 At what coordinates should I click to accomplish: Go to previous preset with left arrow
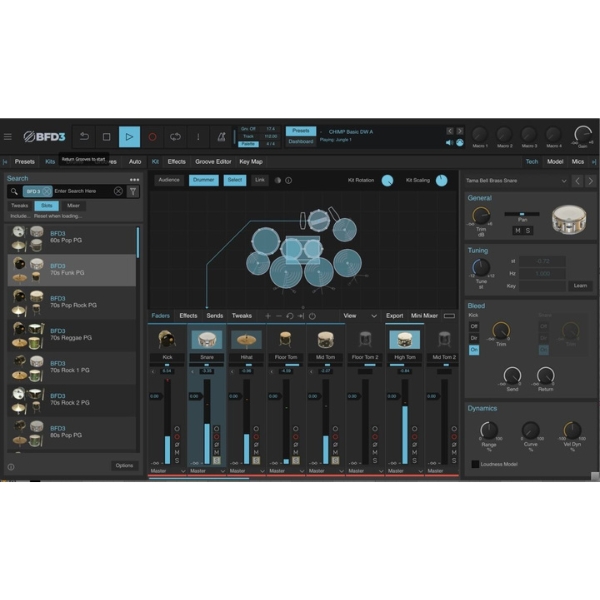click(450, 131)
